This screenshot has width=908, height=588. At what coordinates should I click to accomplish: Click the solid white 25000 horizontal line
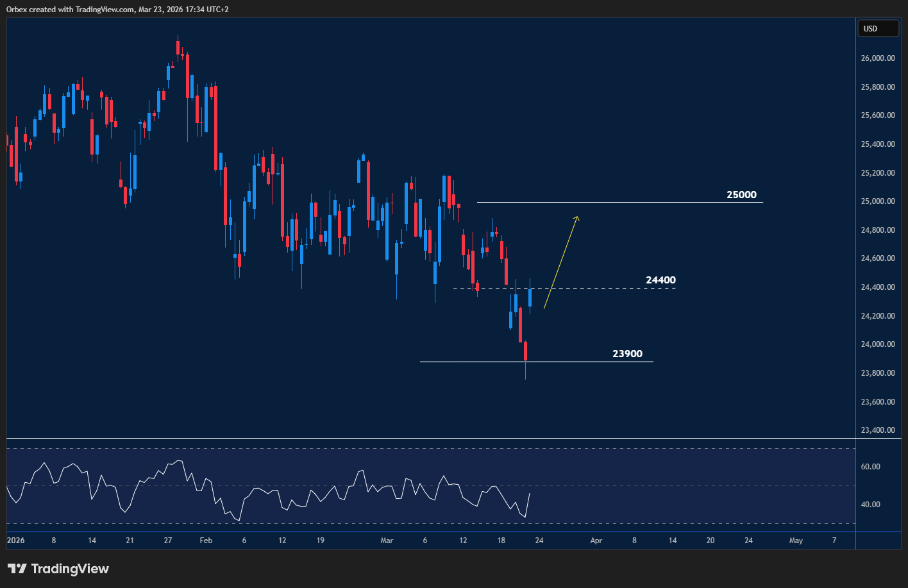641,203
